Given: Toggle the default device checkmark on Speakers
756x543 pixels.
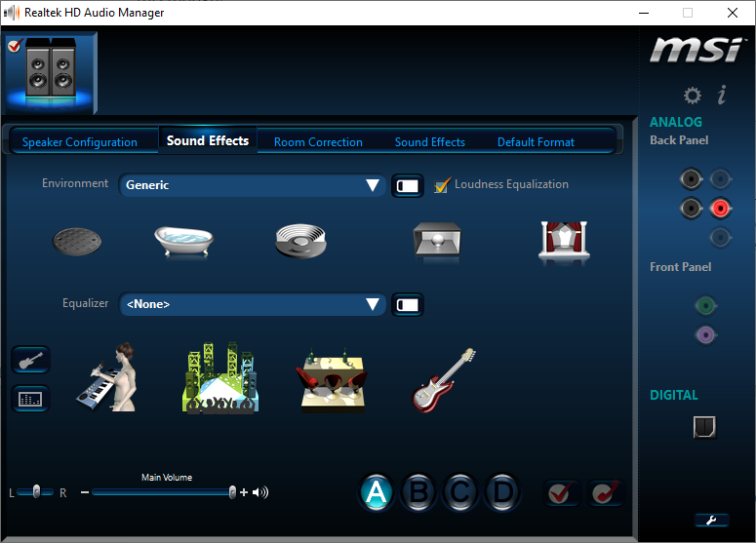Looking at the screenshot, I should (15, 46).
